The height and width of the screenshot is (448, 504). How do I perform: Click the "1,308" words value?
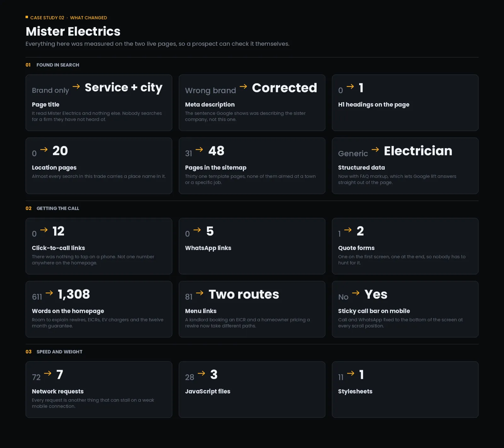point(74,294)
